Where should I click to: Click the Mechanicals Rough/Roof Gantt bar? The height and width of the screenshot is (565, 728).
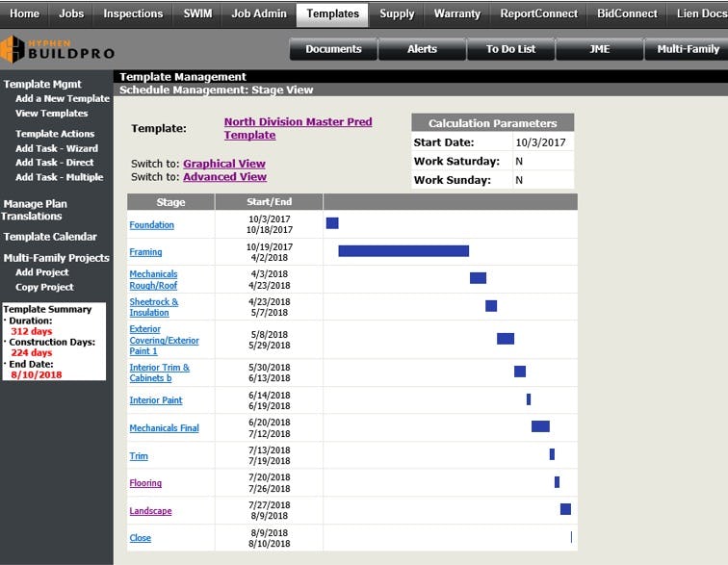[x=478, y=278]
